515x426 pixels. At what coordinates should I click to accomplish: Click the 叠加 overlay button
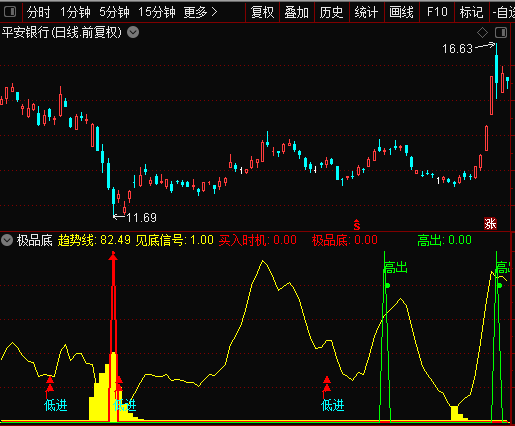click(x=297, y=12)
